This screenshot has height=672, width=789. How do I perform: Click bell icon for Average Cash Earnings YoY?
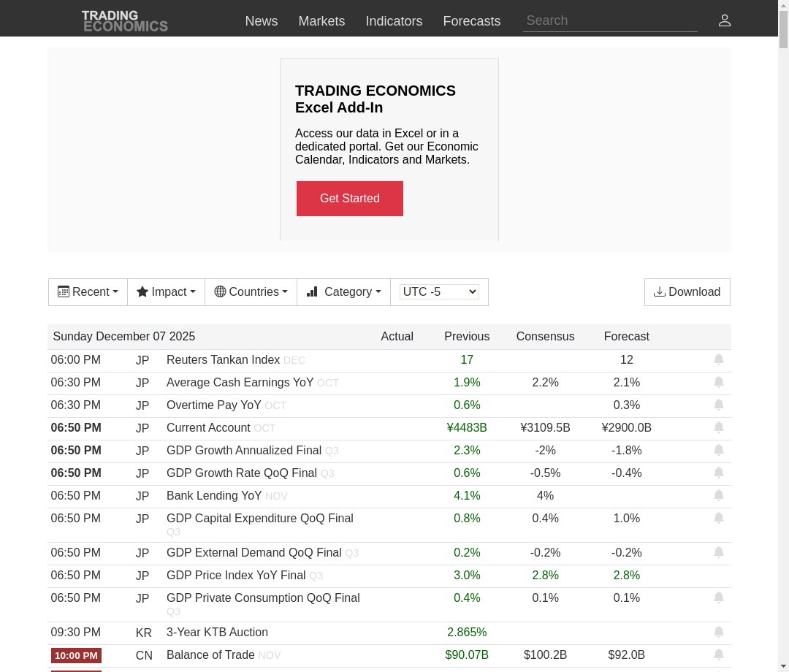pos(719,382)
